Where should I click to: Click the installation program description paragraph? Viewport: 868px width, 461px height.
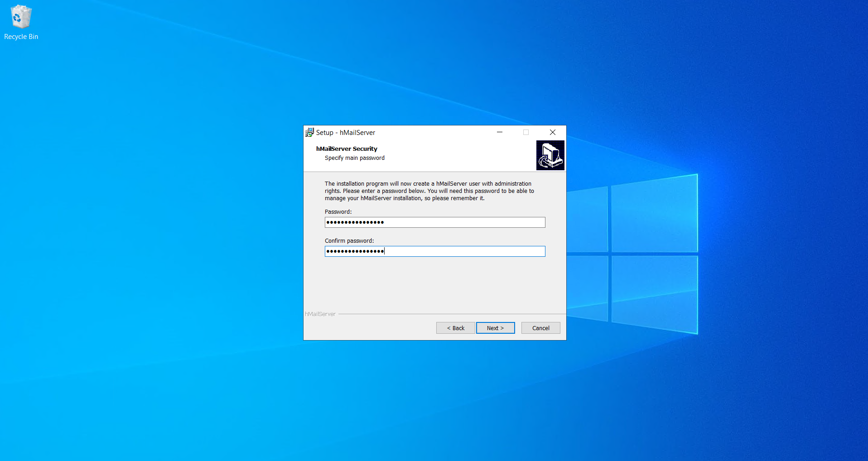click(429, 191)
